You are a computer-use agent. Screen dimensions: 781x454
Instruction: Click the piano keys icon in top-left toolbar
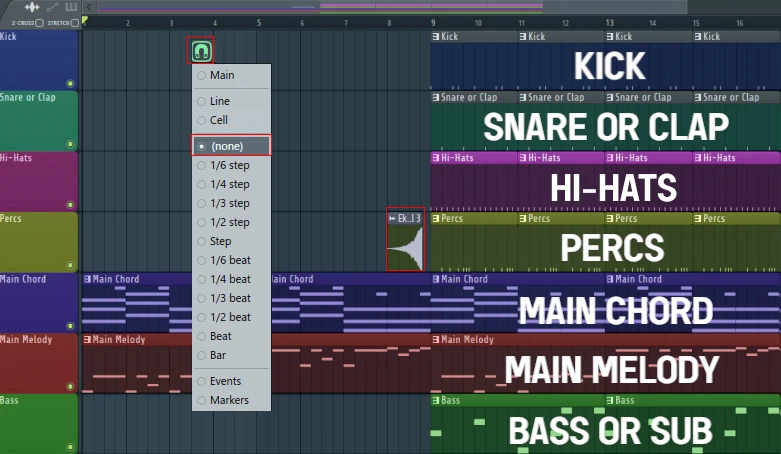[71, 7]
